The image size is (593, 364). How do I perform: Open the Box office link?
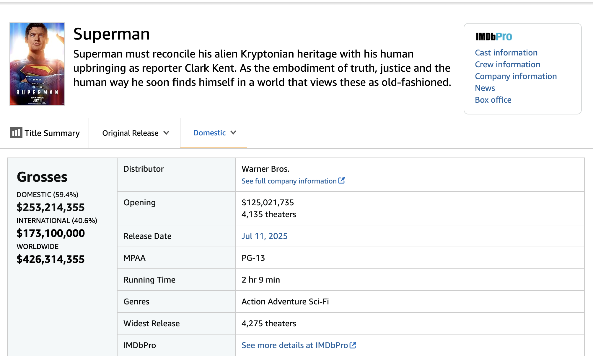[493, 100]
